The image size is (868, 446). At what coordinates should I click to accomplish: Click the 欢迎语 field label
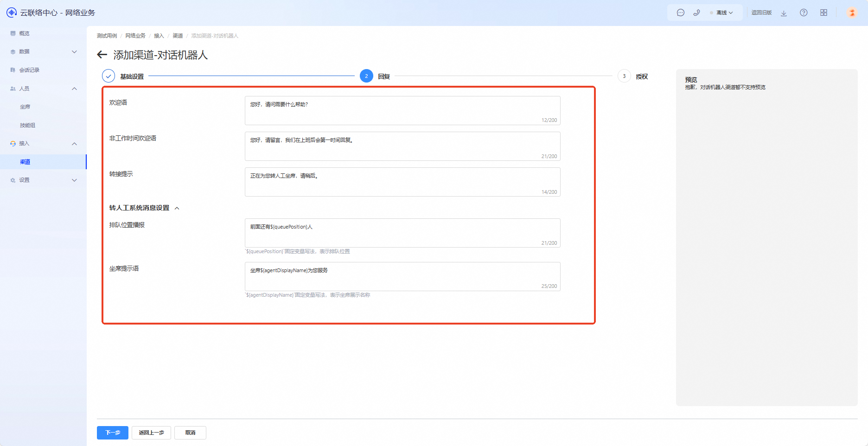click(x=118, y=102)
